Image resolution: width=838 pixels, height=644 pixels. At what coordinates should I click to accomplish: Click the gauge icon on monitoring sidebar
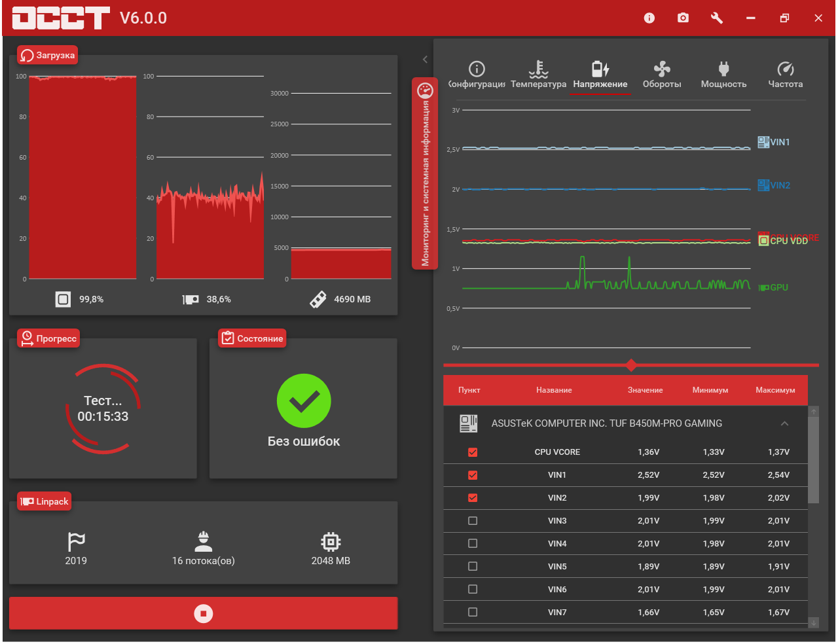tap(425, 90)
